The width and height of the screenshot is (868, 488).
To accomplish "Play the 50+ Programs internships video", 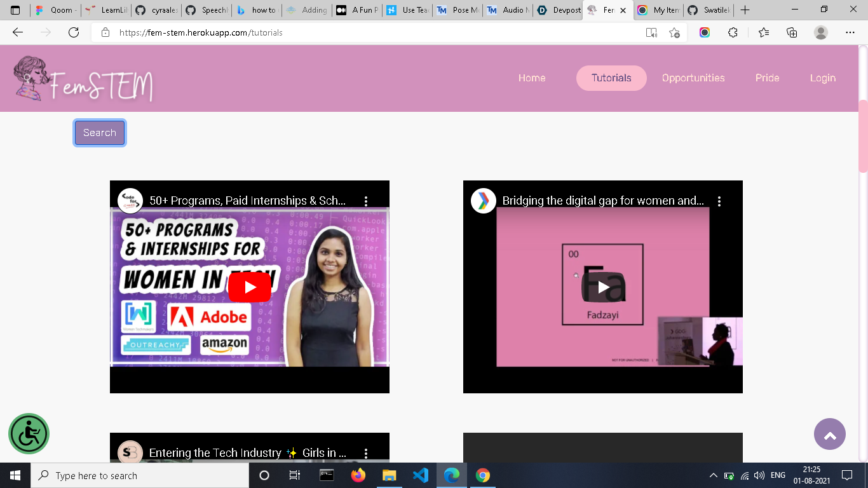I will pos(250,287).
